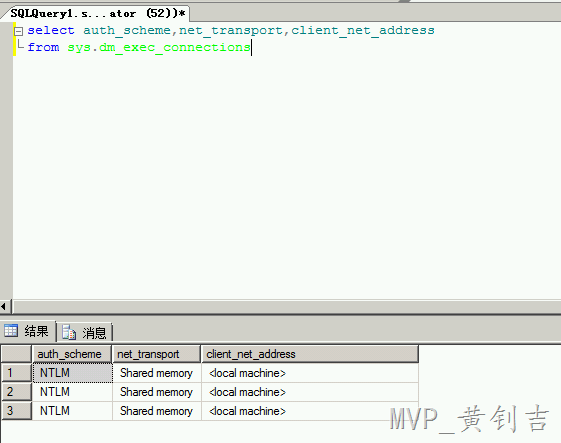561x443 pixels.
Task: Click local machine cell in row 3
Action: click(x=310, y=411)
